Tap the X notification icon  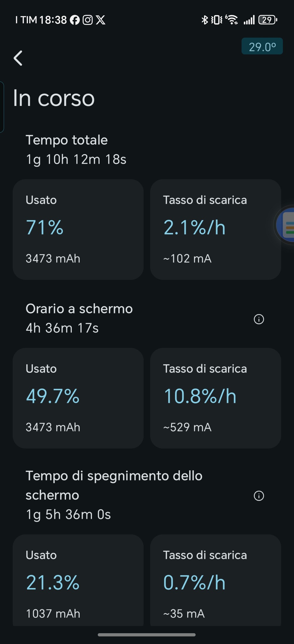pos(101,20)
